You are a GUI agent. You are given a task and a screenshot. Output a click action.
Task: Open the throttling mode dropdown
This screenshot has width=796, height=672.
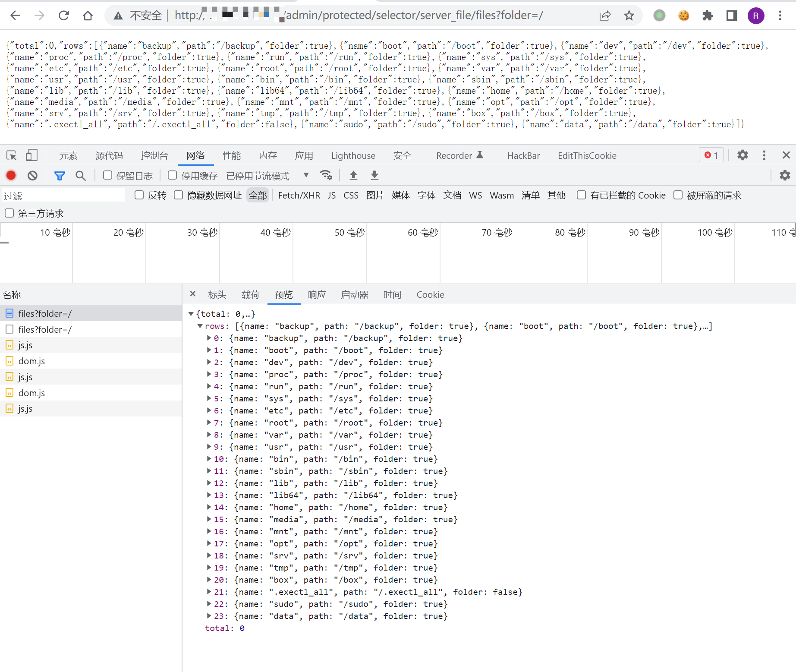click(306, 175)
